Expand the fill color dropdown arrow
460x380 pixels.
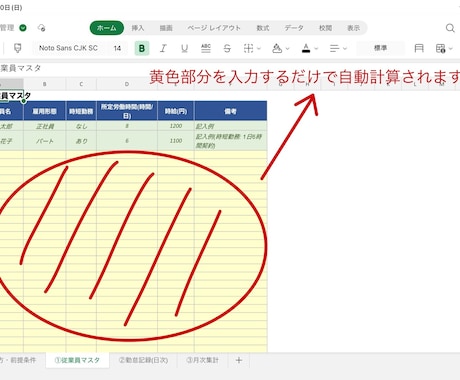pos(287,49)
